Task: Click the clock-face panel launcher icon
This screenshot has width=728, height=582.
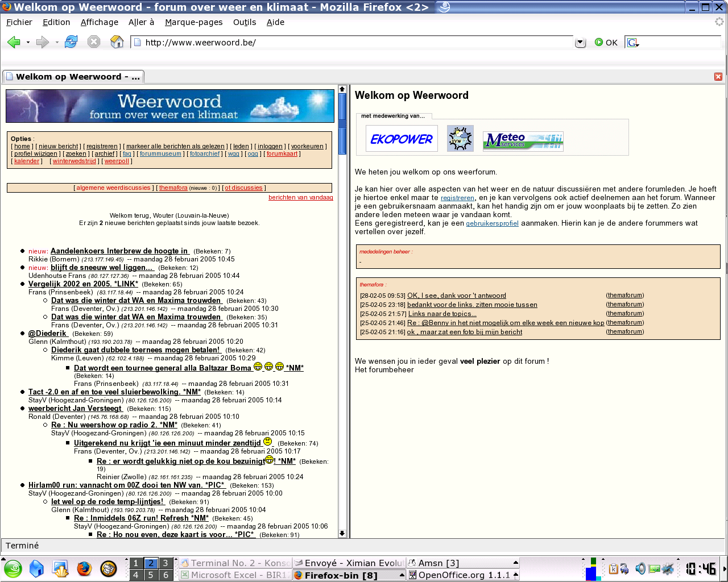Action: [x=108, y=568]
